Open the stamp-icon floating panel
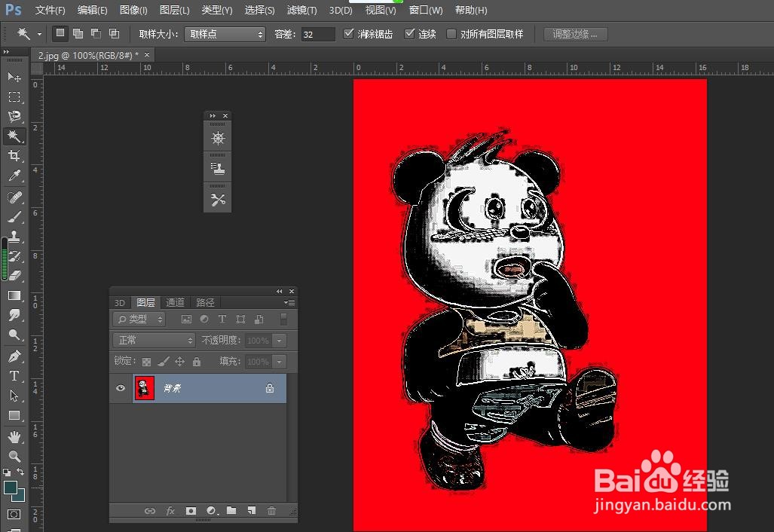This screenshot has height=532, width=774. 218,168
